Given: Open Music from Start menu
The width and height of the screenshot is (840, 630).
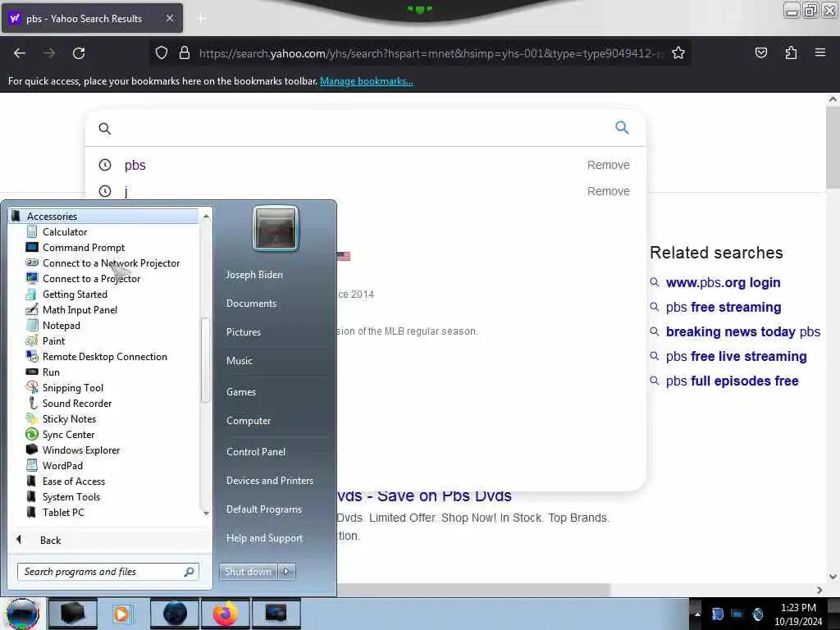Looking at the screenshot, I should pos(239,361).
